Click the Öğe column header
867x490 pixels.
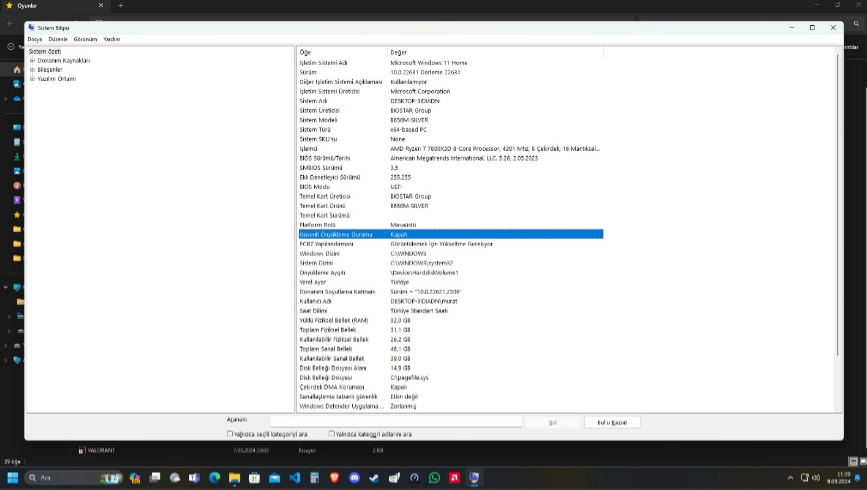[342, 53]
